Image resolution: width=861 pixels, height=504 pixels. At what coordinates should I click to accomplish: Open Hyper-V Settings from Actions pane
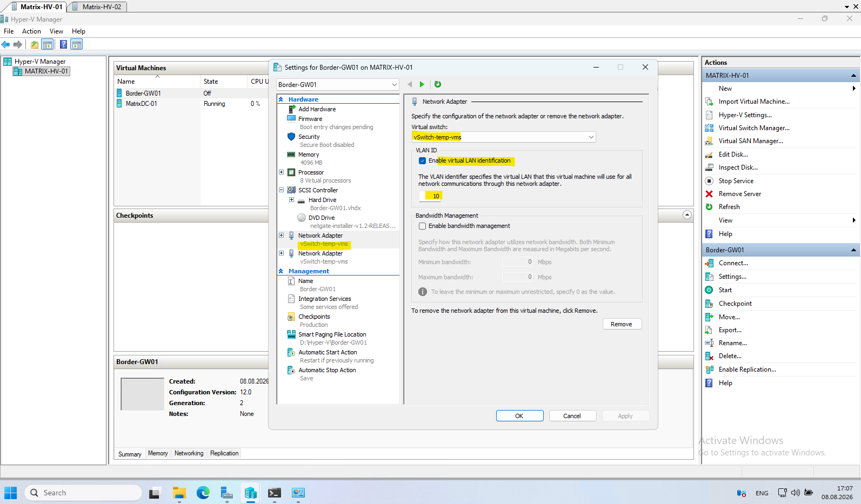[x=745, y=115]
